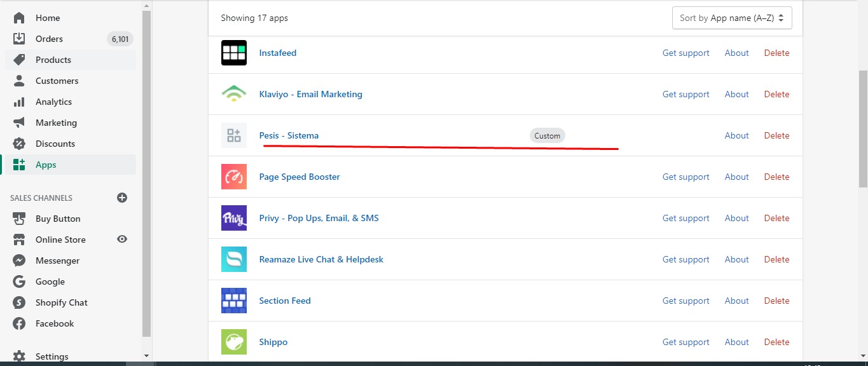Viewport: 868px width, 366px height.
Task: Click the Instafeed app icon
Action: [233, 53]
